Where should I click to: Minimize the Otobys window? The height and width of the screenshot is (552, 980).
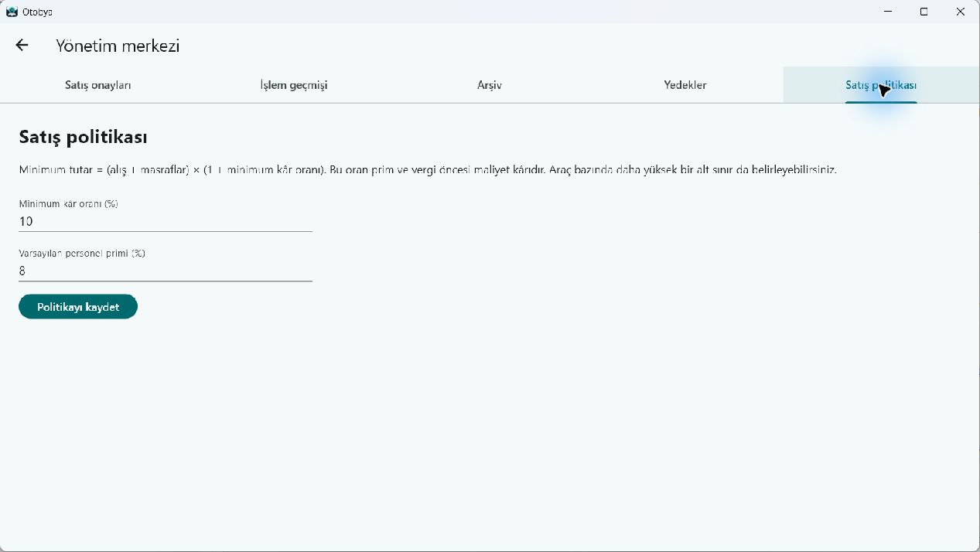[888, 12]
